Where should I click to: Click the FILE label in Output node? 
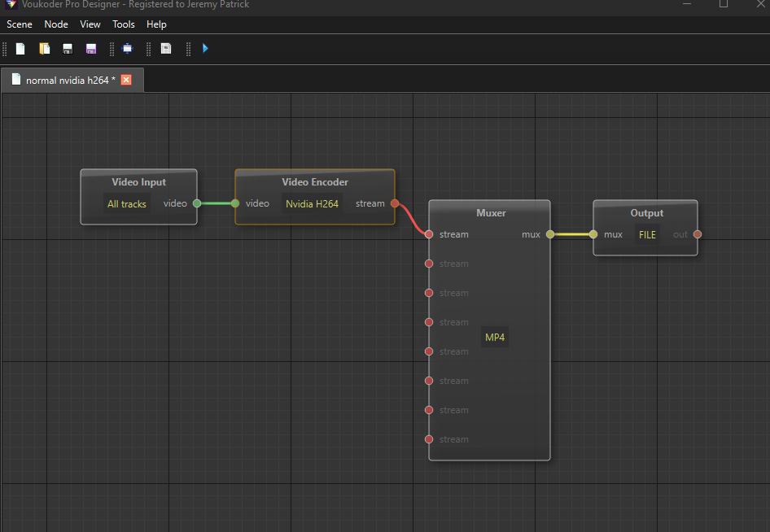coord(647,235)
